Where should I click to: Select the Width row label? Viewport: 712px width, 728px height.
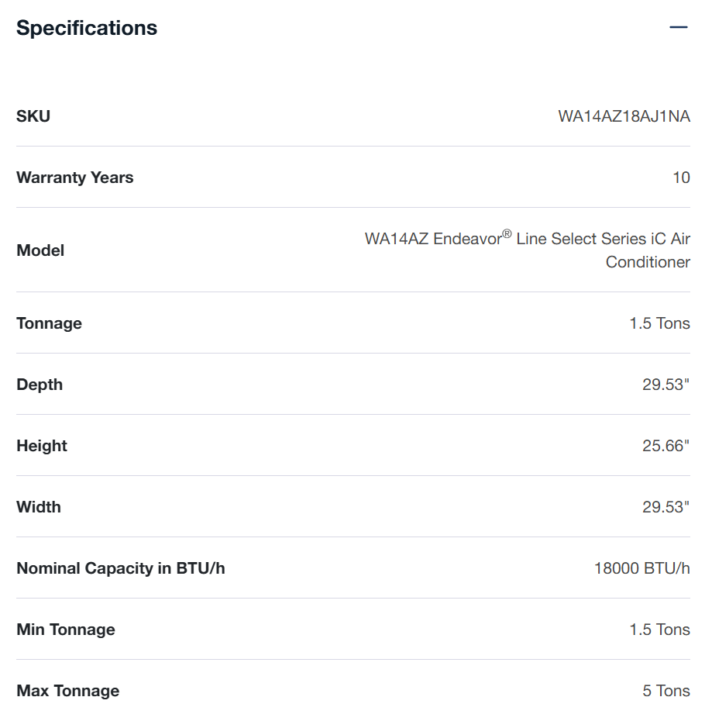[39, 507]
